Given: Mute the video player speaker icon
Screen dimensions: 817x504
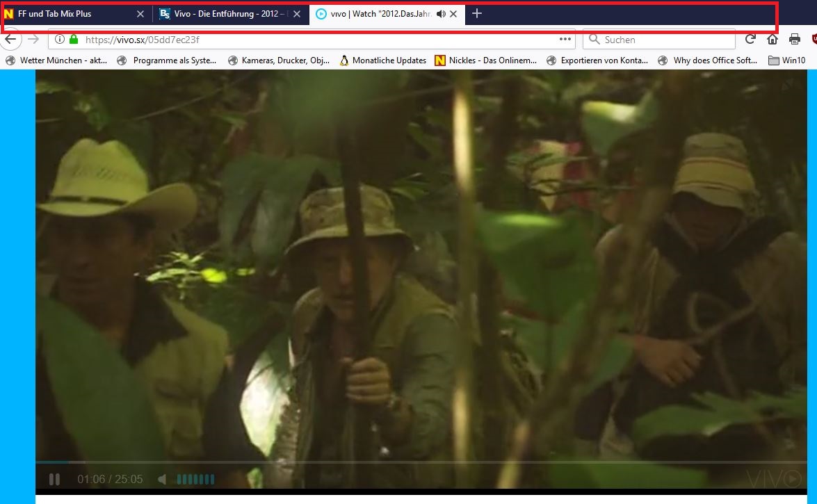Looking at the screenshot, I should click(x=162, y=479).
